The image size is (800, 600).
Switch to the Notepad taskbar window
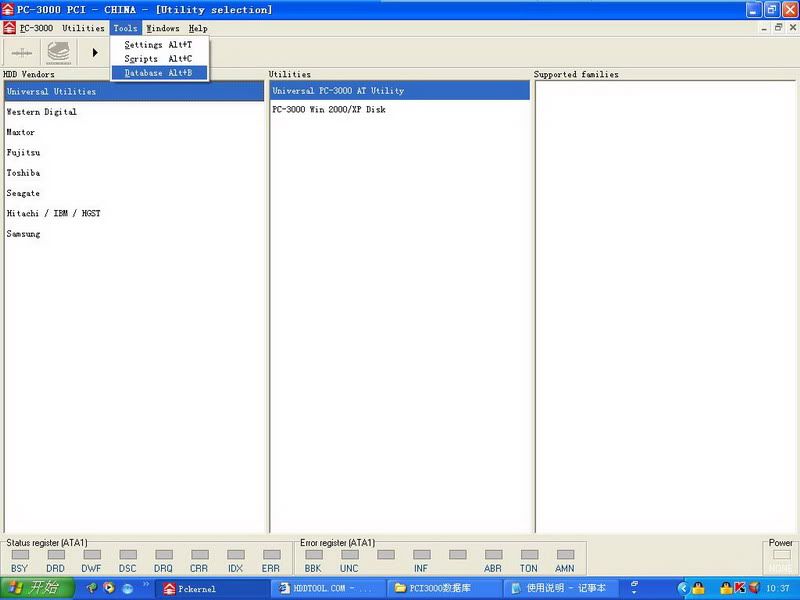tap(560, 589)
